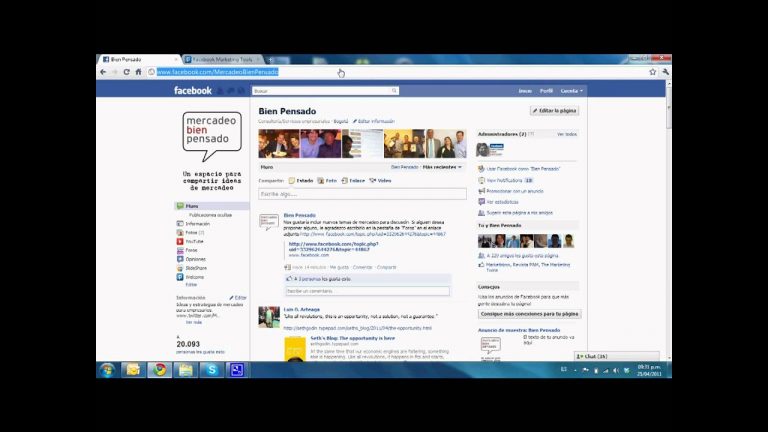The image size is (768, 432).
Task: Go to Inicio in the Facebook header
Action: 525,91
